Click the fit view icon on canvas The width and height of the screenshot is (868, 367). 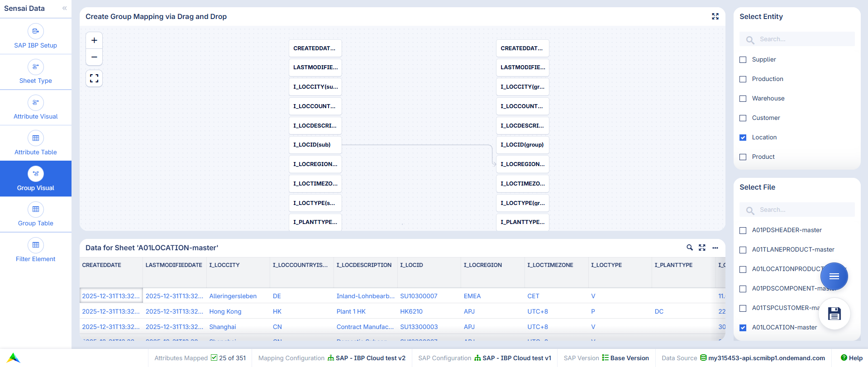[x=94, y=79]
